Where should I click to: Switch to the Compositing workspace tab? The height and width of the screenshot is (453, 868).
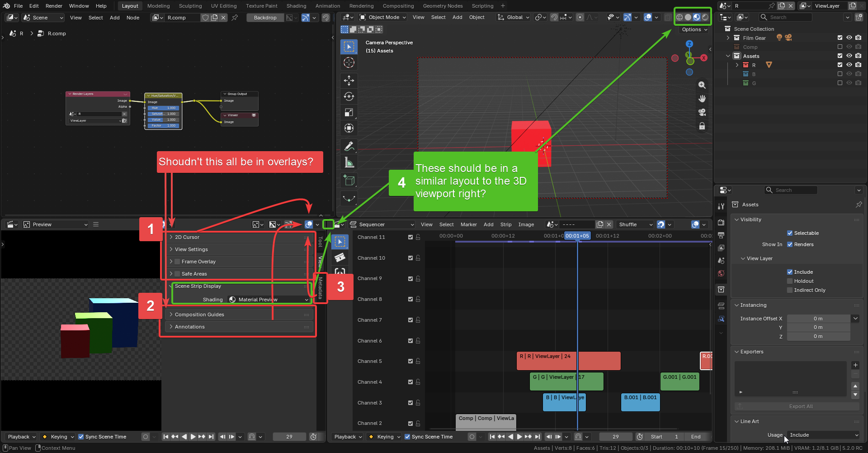click(x=398, y=6)
